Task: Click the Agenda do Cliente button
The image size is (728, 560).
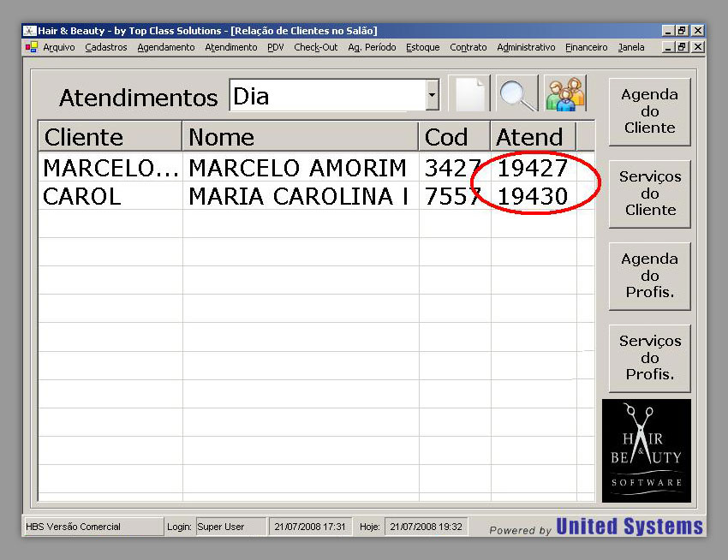Action: coord(649,111)
